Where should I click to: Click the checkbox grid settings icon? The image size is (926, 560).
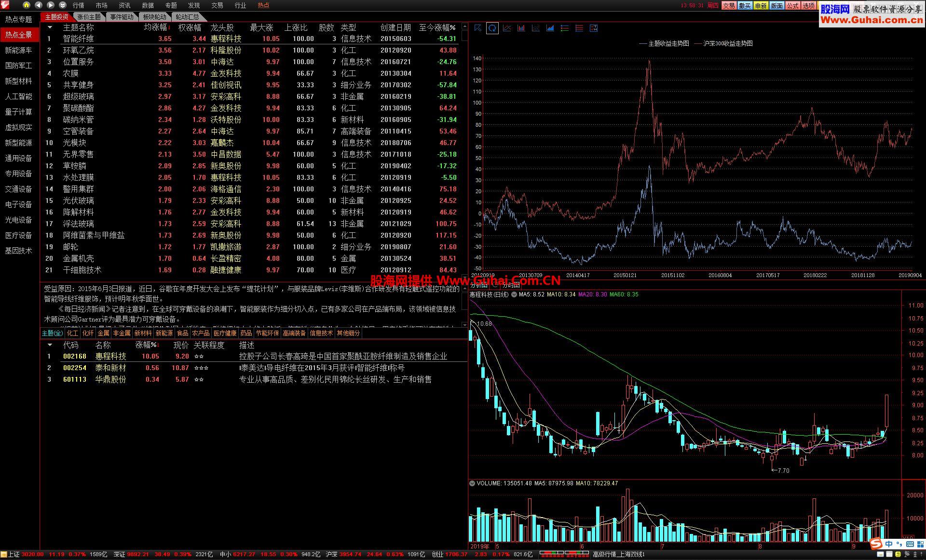(594, 28)
